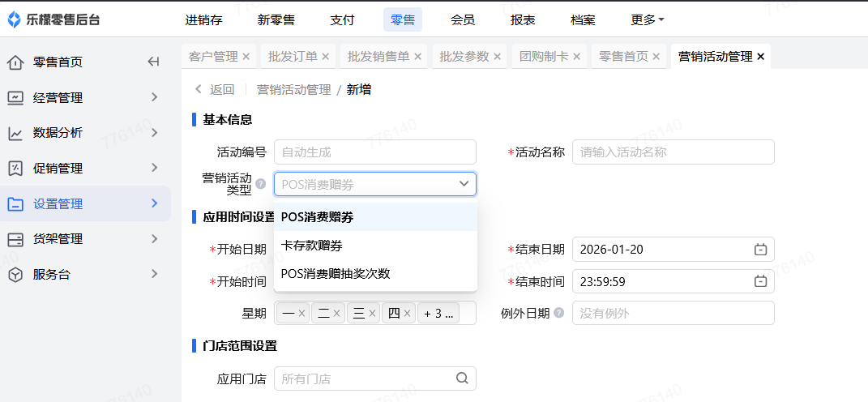
Task: Expand the 经营管理 sidebar menu
Action: pyautogui.click(x=155, y=97)
